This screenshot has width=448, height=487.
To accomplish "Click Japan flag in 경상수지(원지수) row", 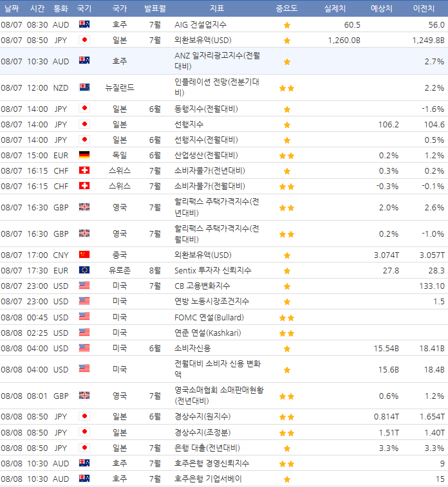I will [84, 416].
